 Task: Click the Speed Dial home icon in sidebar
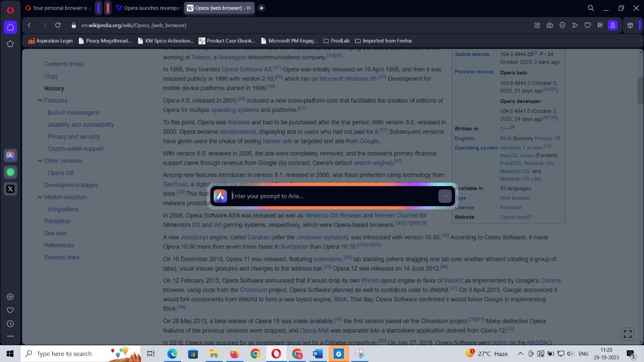coord(10,27)
